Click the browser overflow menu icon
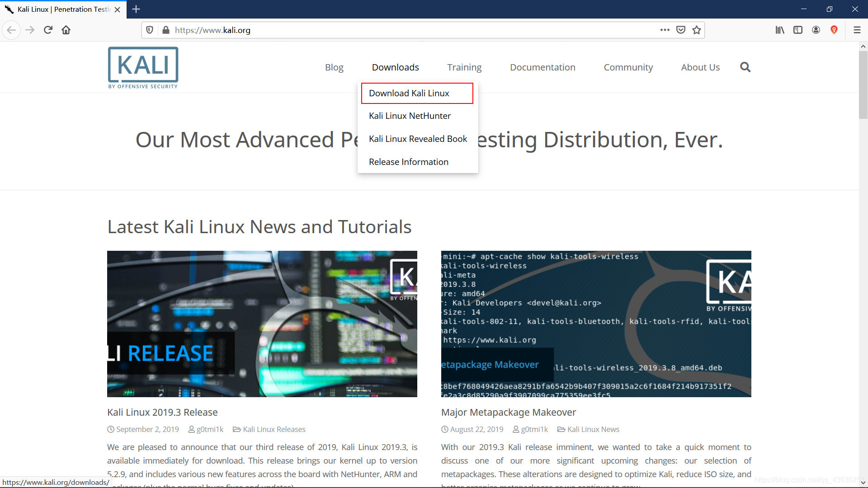 tap(857, 29)
